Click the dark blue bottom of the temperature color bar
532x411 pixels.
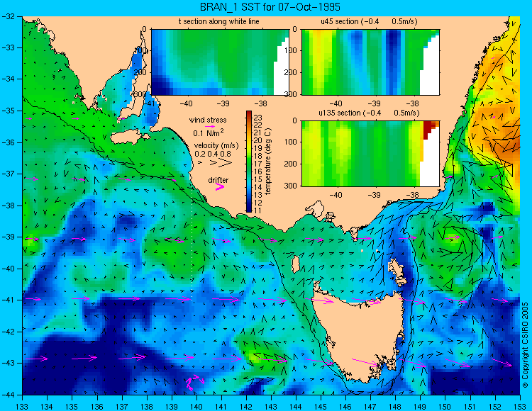249,208
